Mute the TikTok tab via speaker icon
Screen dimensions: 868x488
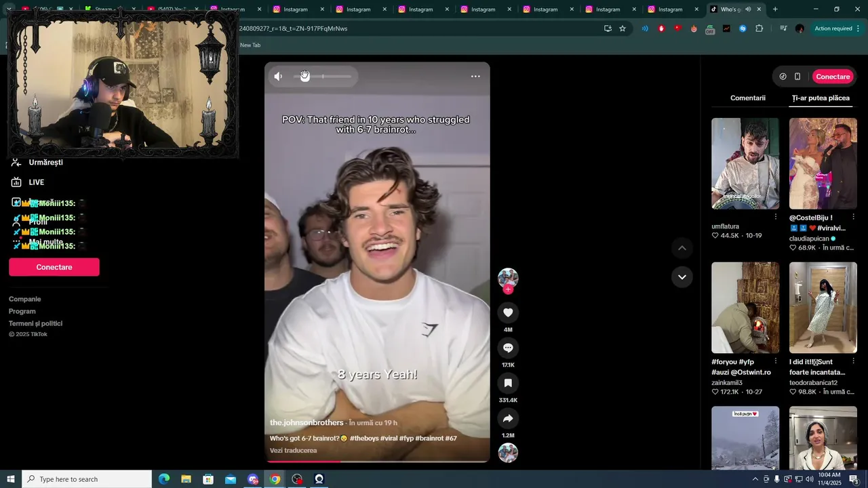click(x=748, y=9)
